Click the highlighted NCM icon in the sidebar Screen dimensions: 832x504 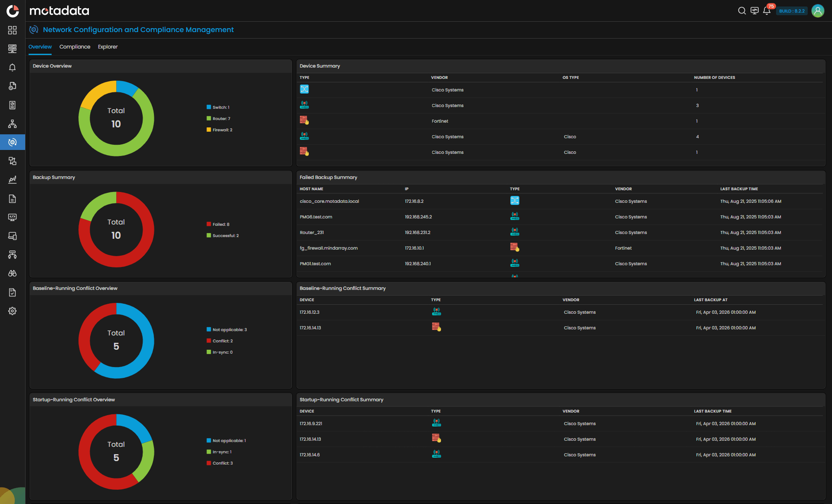tap(12, 142)
